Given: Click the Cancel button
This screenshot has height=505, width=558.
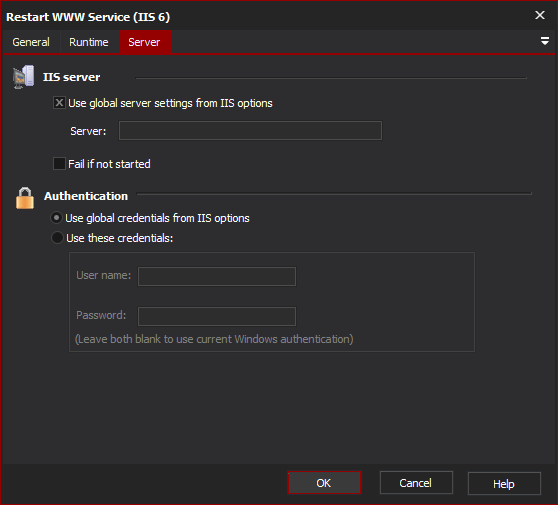Looking at the screenshot, I should [416, 483].
